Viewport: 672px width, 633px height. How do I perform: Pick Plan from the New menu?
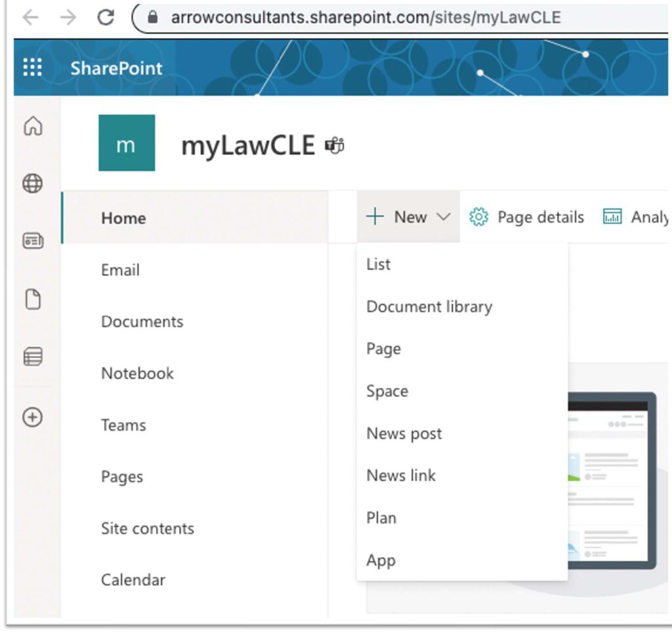381,518
